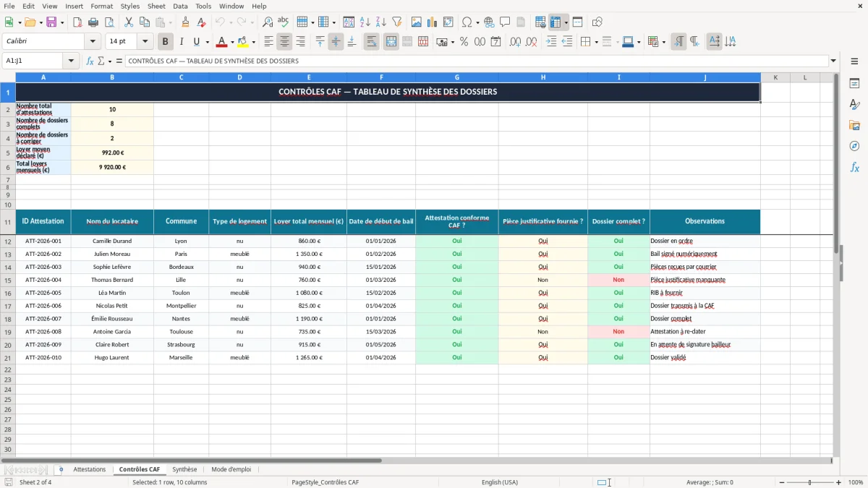The height and width of the screenshot is (488, 868).
Task: Toggle Center Horizontally alignment
Action: (x=284, y=42)
